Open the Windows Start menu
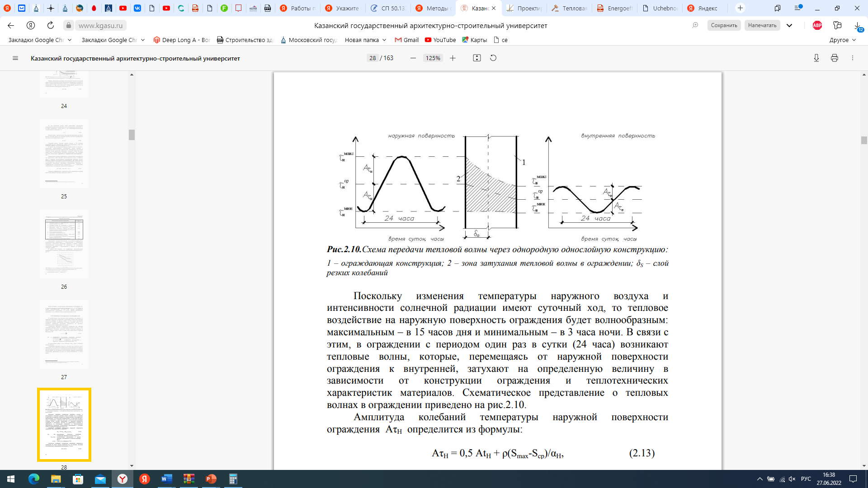Image resolution: width=868 pixels, height=488 pixels. 11,479
